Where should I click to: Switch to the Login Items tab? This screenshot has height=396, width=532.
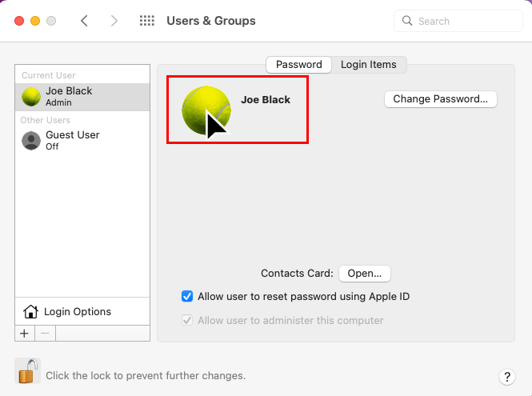click(368, 65)
